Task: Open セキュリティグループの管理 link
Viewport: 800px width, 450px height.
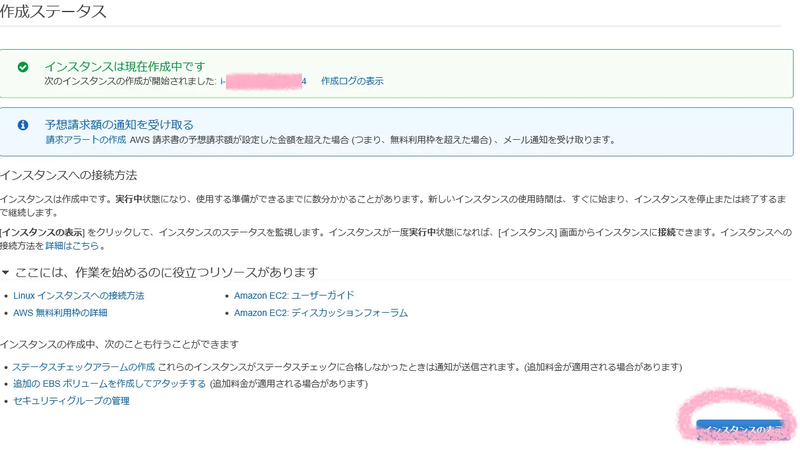Action: 71,401
